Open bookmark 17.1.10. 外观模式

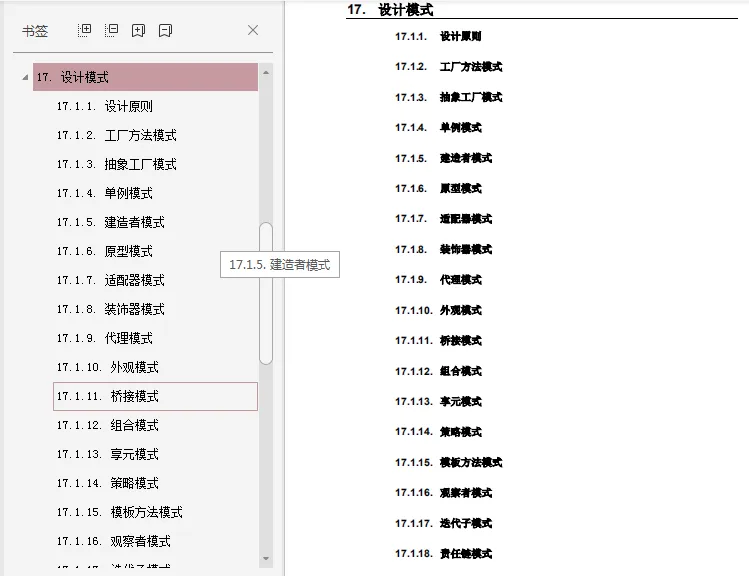[107, 367]
